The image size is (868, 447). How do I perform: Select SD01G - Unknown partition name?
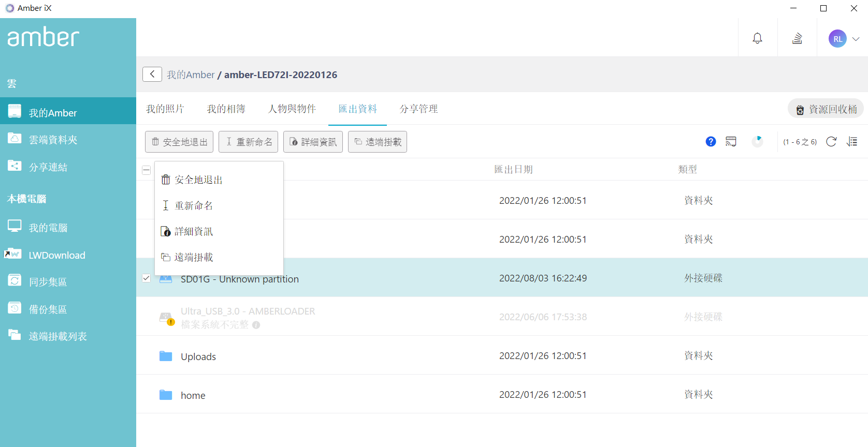click(240, 279)
